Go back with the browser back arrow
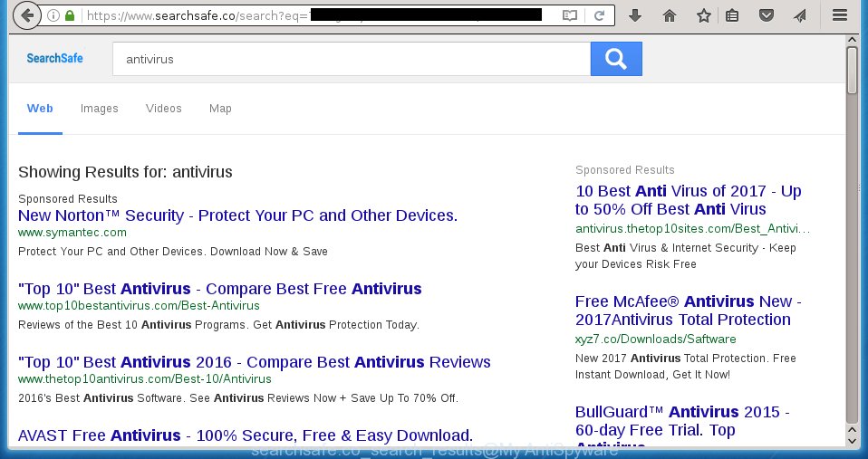 coord(26,15)
